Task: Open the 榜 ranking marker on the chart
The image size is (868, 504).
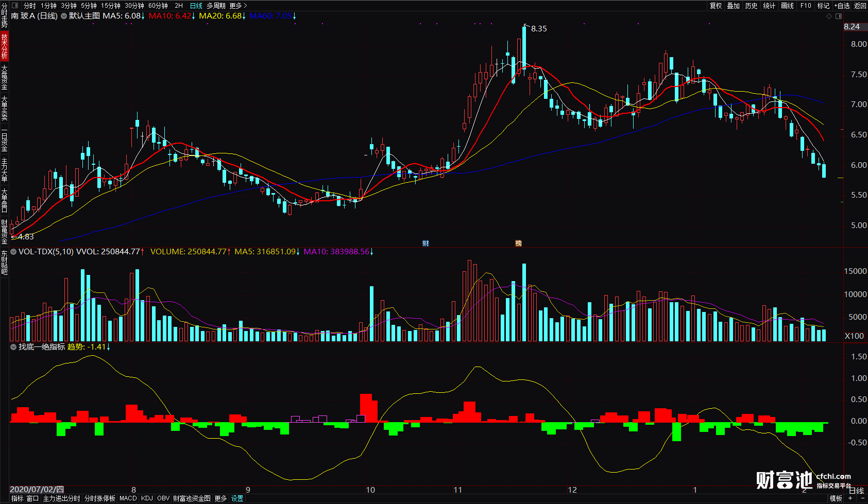Action: pos(518,244)
